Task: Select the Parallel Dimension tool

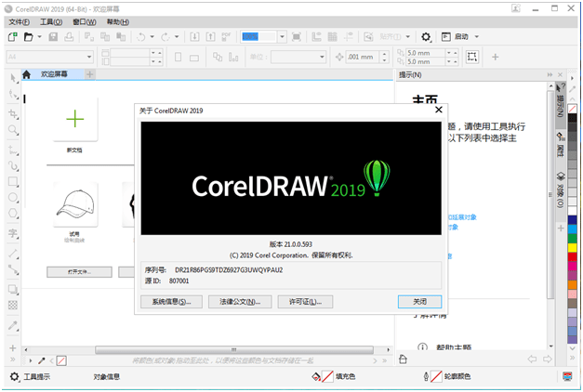Action: 13,254
